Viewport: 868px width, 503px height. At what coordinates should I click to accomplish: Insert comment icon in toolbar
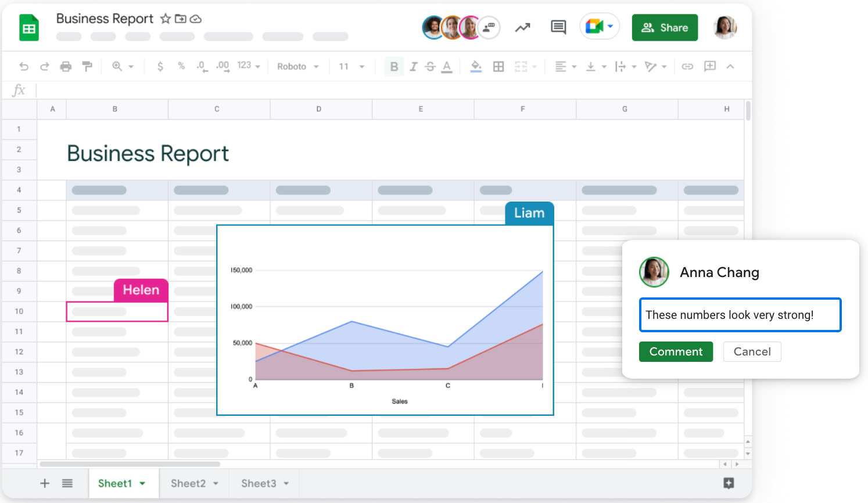click(709, 66)
